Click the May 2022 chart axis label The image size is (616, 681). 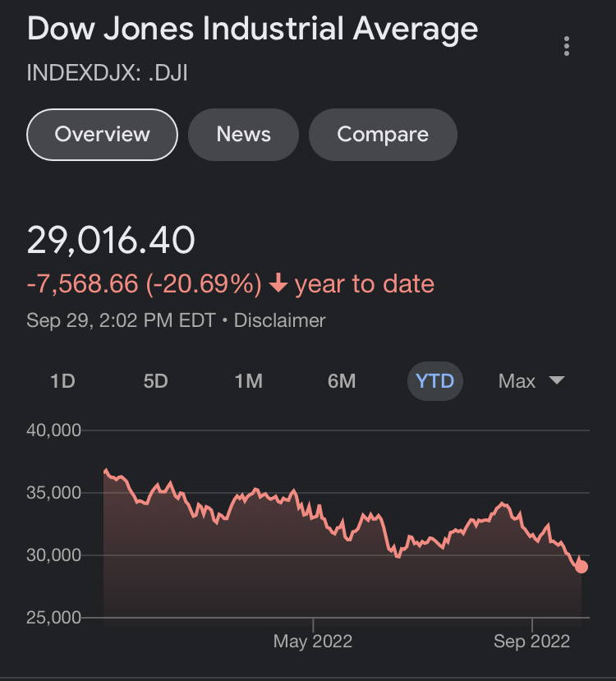point(312,642)
